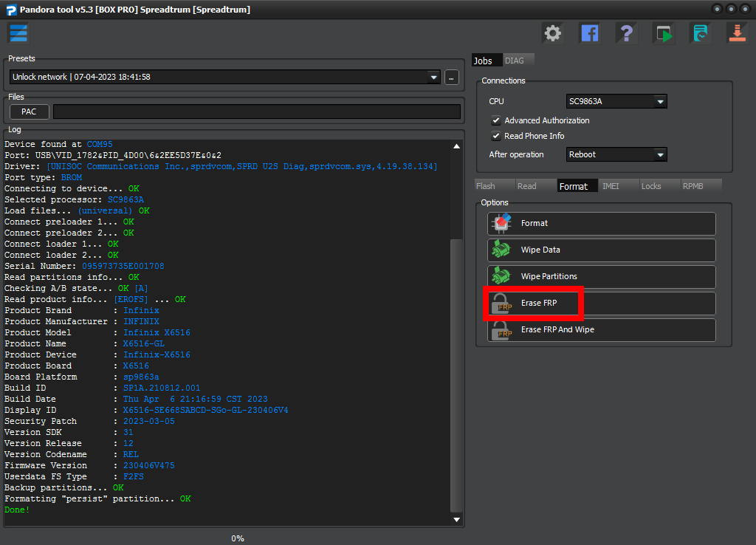Image resolution: width=756 pixels, height=545 pixels.
Task: Switch to the Jobs tab
Action: pyautogui.click(x=487, y=61)
